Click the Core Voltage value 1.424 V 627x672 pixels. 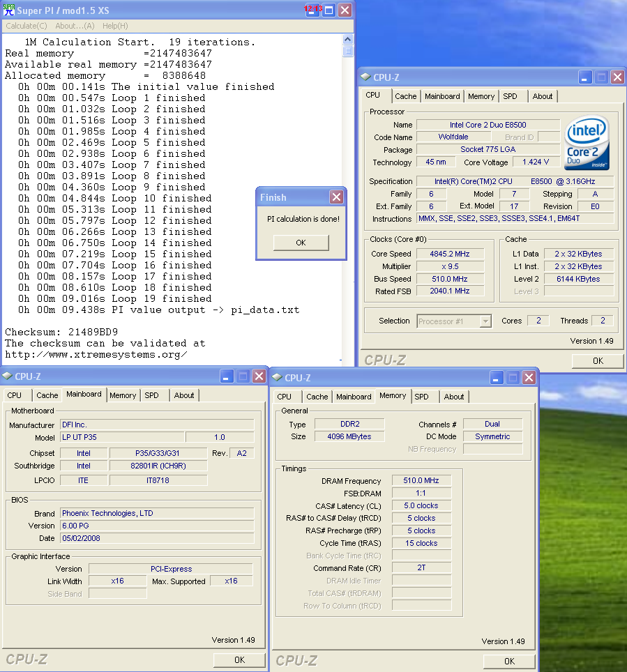click(x=536, y=162)
